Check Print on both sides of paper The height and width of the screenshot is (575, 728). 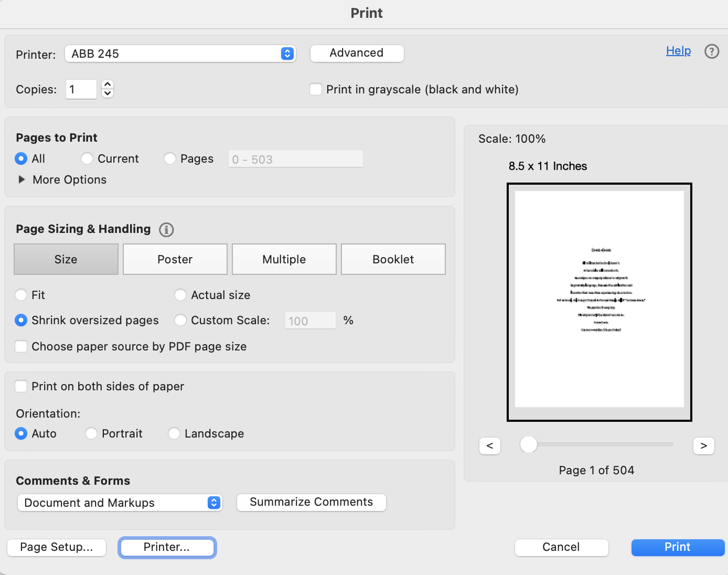[x=21, y=387]
